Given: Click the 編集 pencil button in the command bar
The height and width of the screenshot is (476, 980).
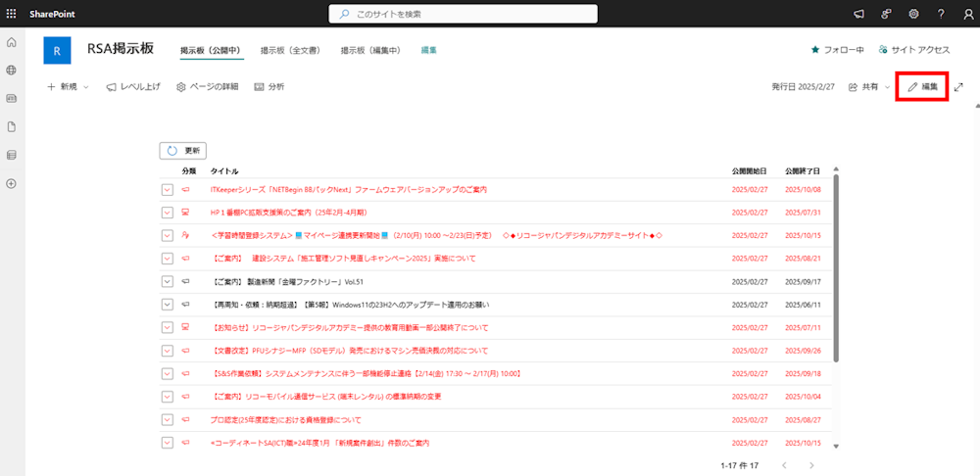Looking at the screenshot, I should [x=922, y=87].
